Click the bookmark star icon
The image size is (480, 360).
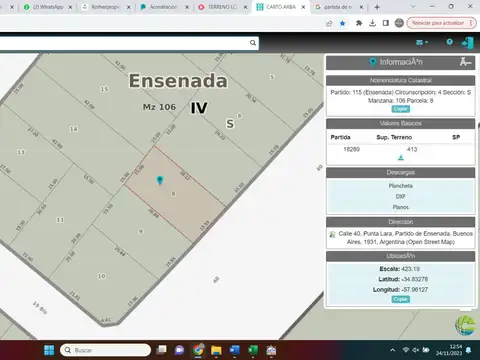(x=342, y=23)
